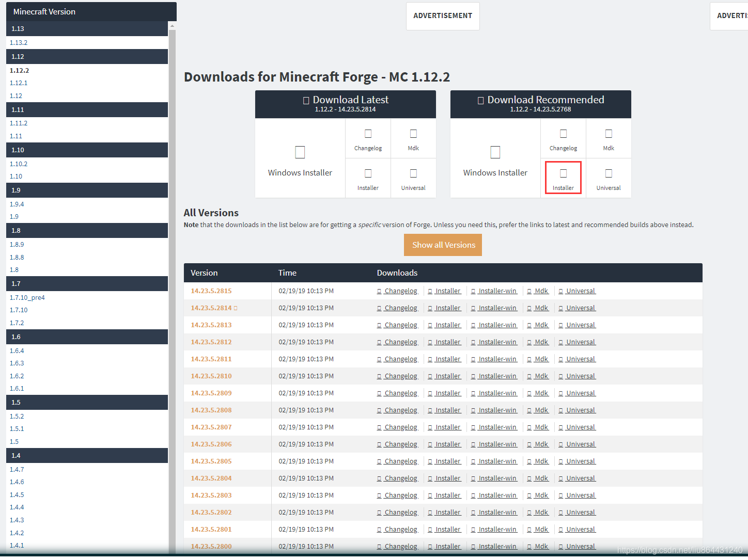Open version 1.10.2 in sidebar

click(x=19, y=164)
